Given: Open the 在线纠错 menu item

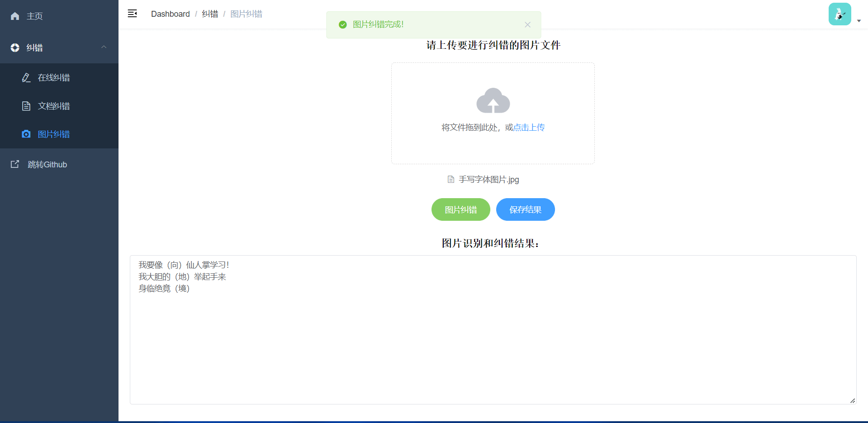Looking at the screenshot, I should [x=54, y=78].
